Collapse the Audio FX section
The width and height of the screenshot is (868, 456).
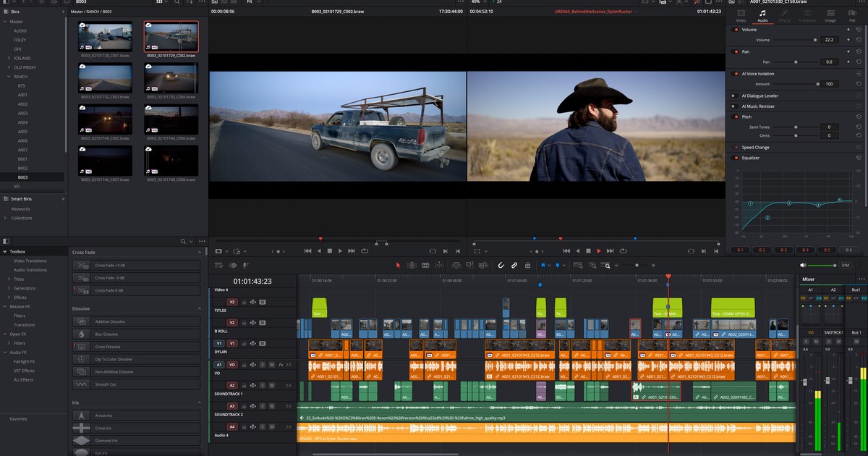tap(5, 352)
